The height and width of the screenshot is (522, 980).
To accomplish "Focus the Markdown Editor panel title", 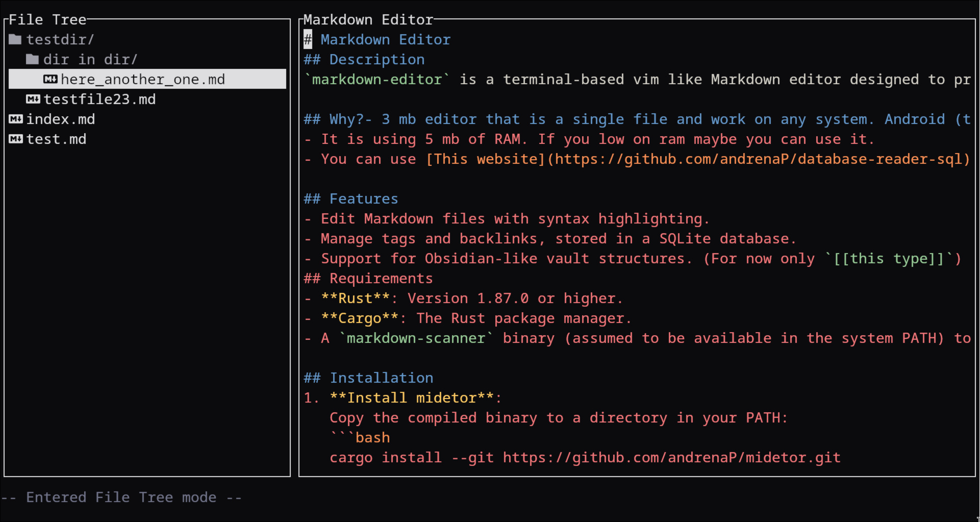I will 368,19.
